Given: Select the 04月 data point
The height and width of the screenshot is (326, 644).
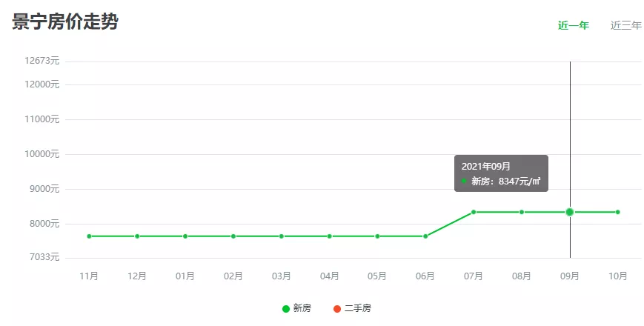Looking at the screenshot, I should (330, 236).
